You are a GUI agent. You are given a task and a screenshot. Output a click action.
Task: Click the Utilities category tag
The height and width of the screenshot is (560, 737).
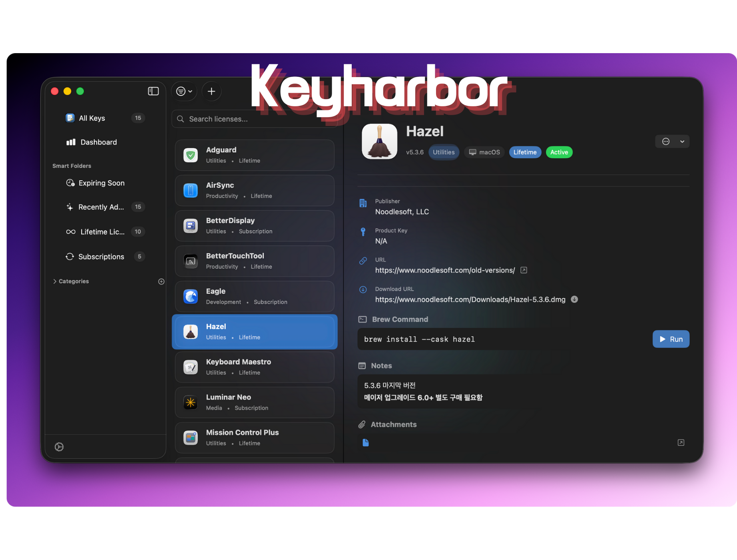pyautogui.click(x=444, y=152)
